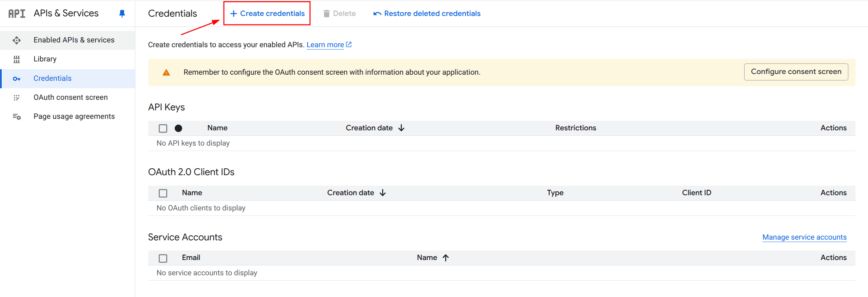This screenshot has width=868, height=297.
Task: Open the Library menu item
Action: click(67, 59)
